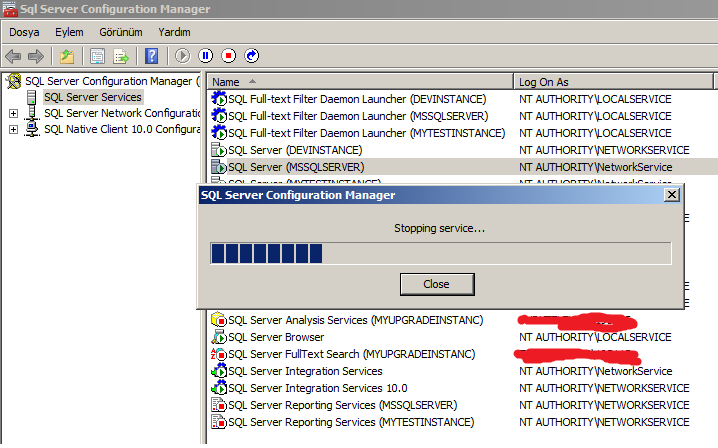Click the Up One Level folder icon
This screenshot has width=718, height=448.
click(67, 56)
